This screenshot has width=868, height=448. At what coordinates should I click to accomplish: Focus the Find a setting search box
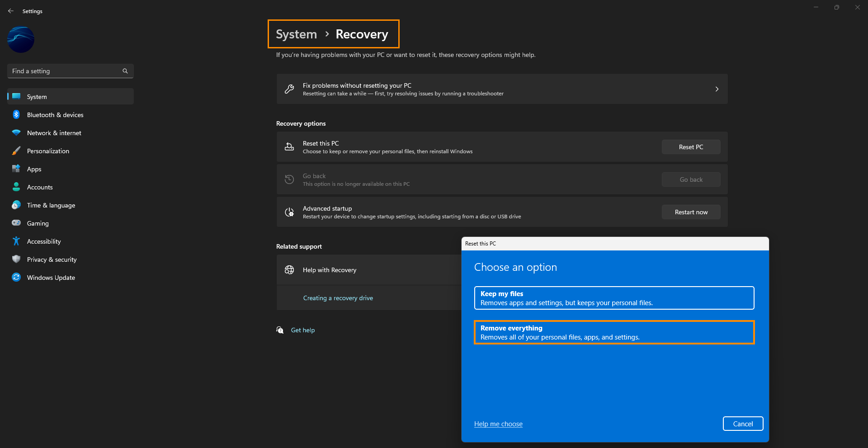[x=71, y=71]
